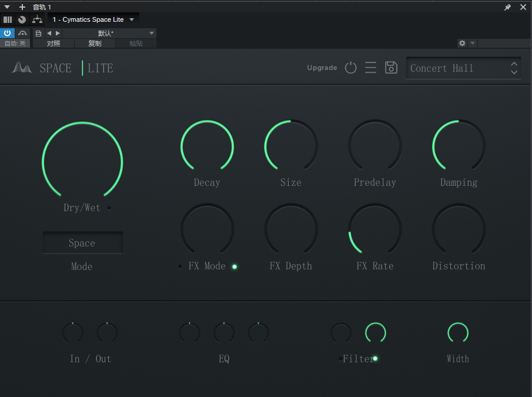Click the middle EQ knob

tap(224, 332)
